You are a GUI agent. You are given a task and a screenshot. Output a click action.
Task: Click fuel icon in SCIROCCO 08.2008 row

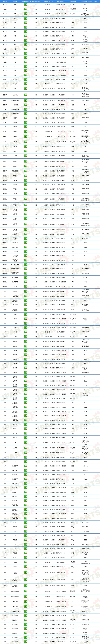click(x=25, y=597)
